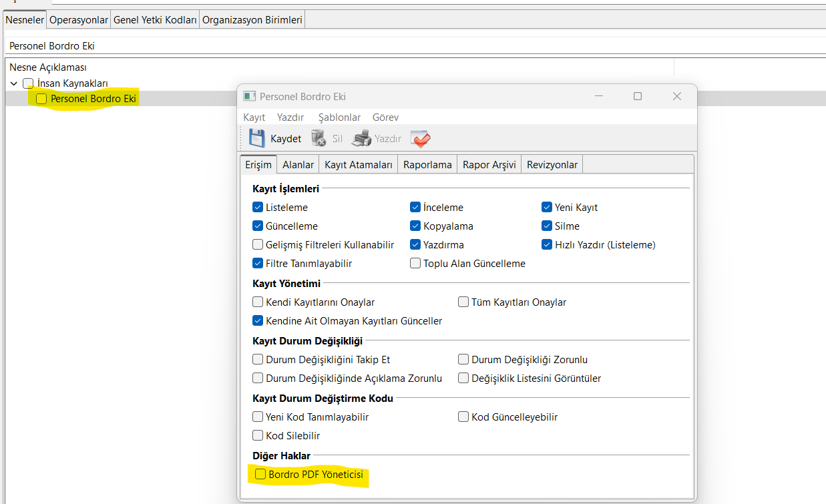
Task: Click the red checkmark toolbar icon
Action: [x=421, y=139]
